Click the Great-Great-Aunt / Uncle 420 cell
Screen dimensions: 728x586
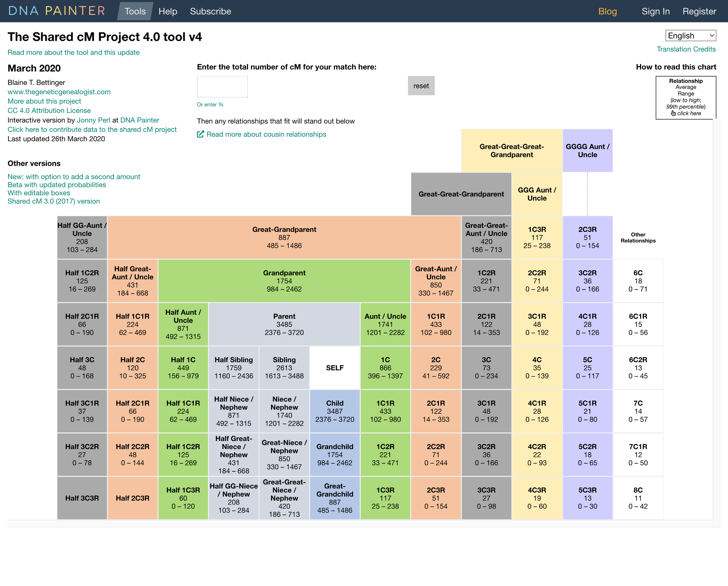487,238
